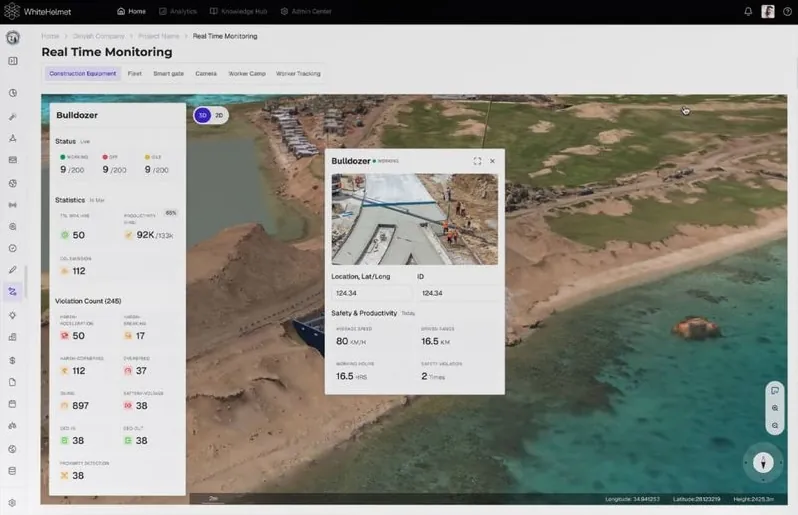Image resolution: width=798 pixels, height=515 pixels.
Task: Open Admin Center in top navigation
Action: click(x=306, y=11)
